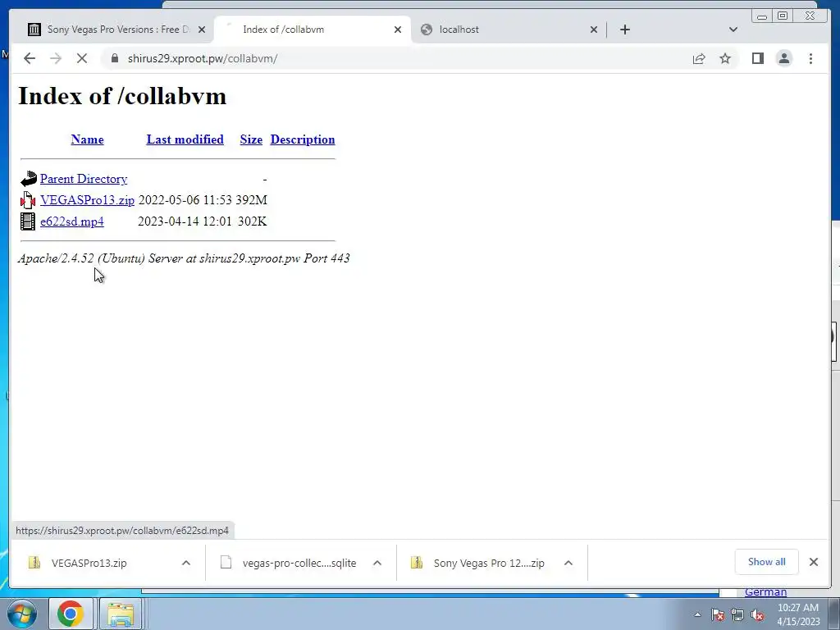Share this page via the share icon
840x630 pixels.
click(x=699, y=58)
